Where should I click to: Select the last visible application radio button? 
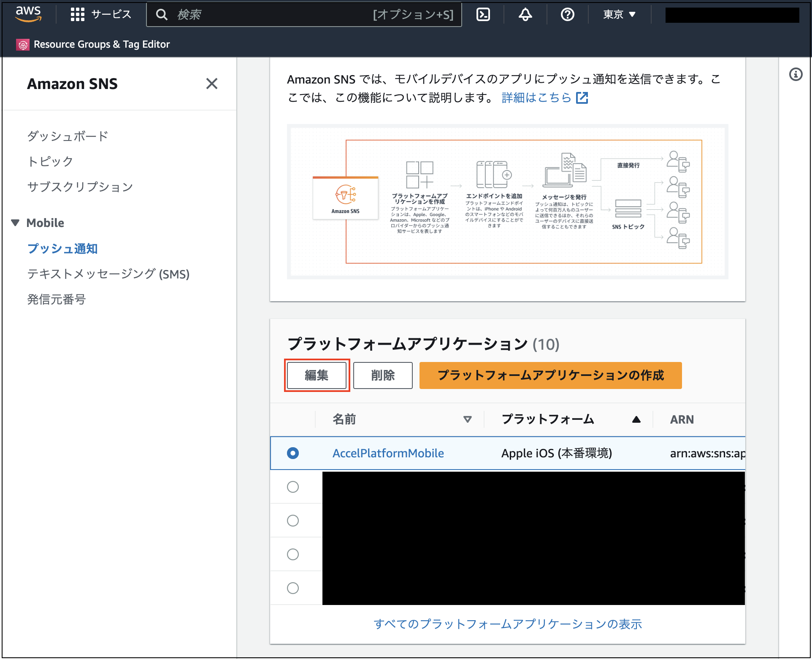coord(292,588)
